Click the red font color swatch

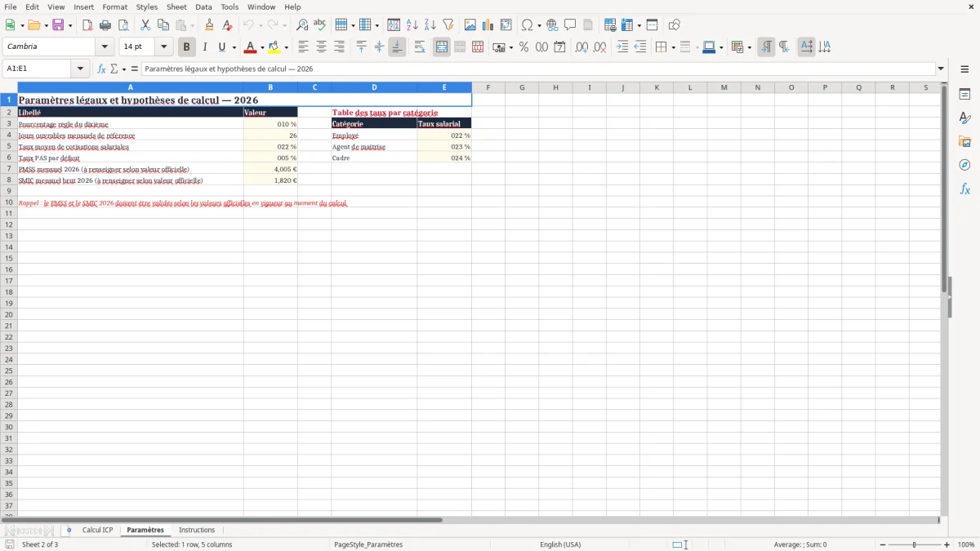coord(251,47)
